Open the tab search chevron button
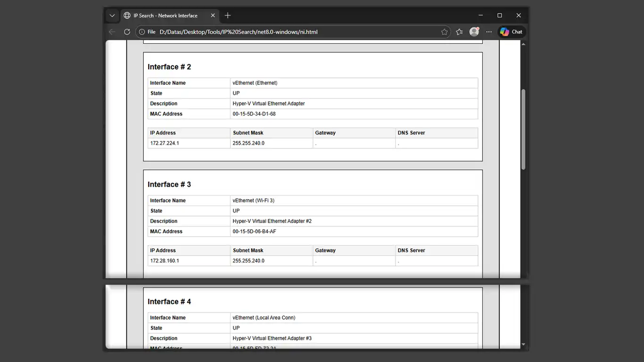 pos(112,16)
